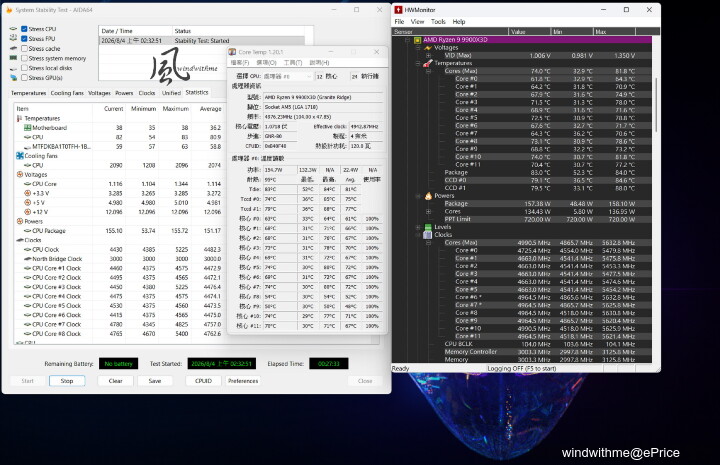Click the orange Voltages group icon in AIDA64

click(20, 174)
